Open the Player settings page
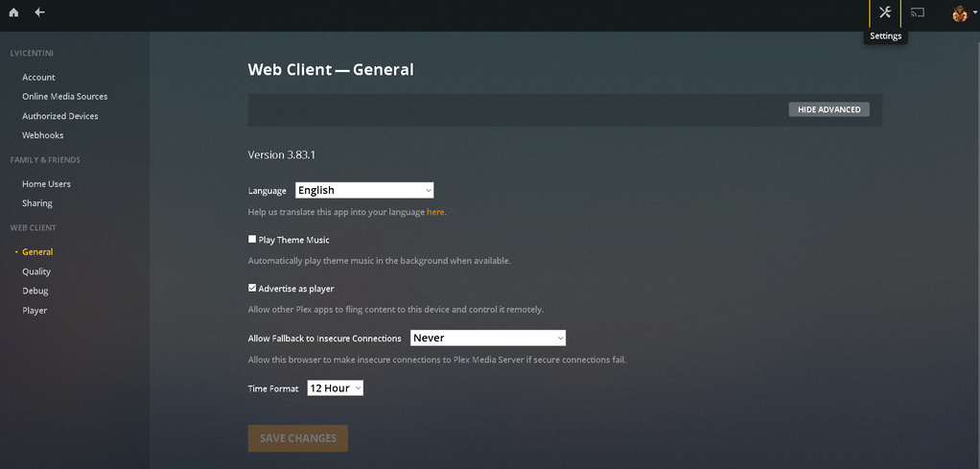 pyautogui.click(x=35, y=311)
